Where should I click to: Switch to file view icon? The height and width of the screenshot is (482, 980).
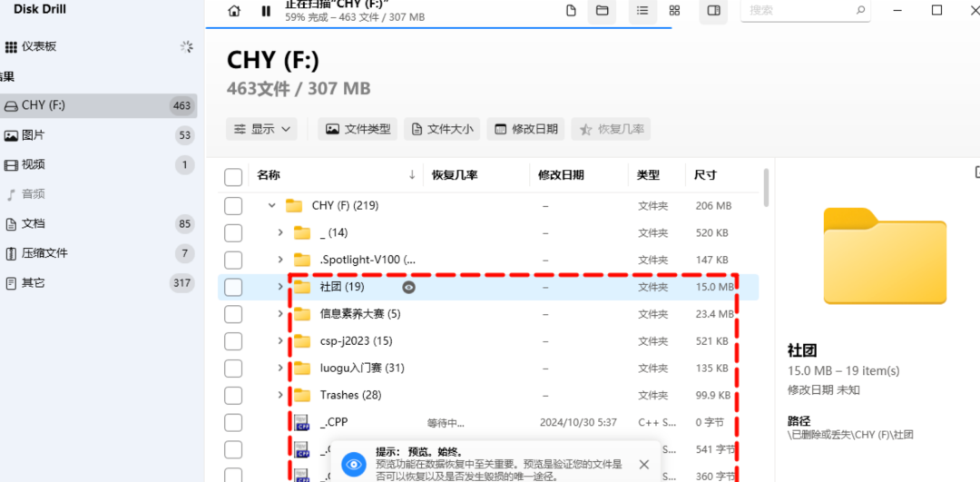571,11
